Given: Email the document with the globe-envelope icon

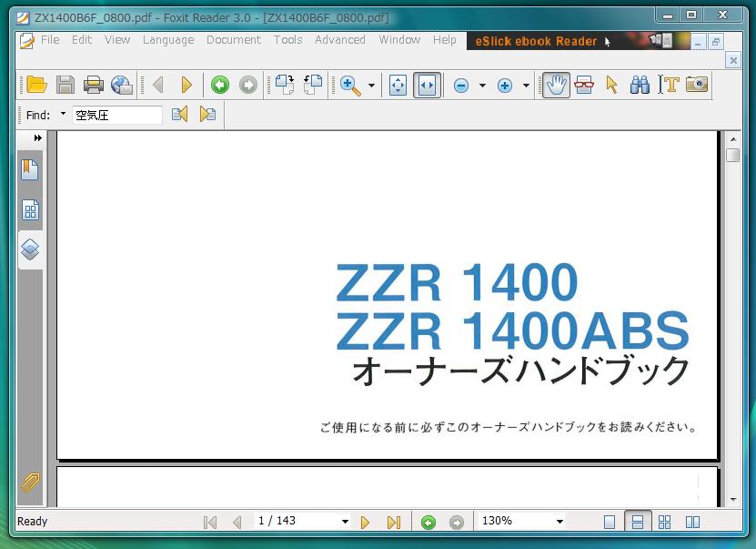Looking at the screenshot, I should [x=122, y=85].
